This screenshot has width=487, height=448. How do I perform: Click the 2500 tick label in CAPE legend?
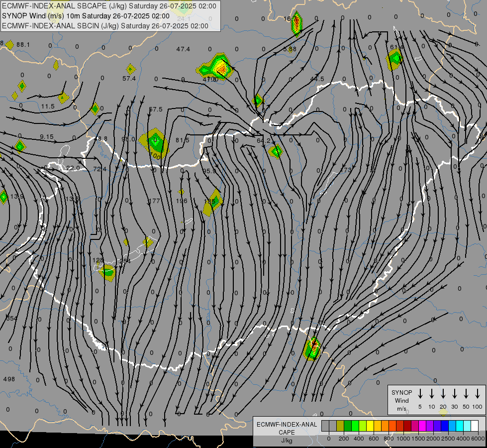pos(448,439)
